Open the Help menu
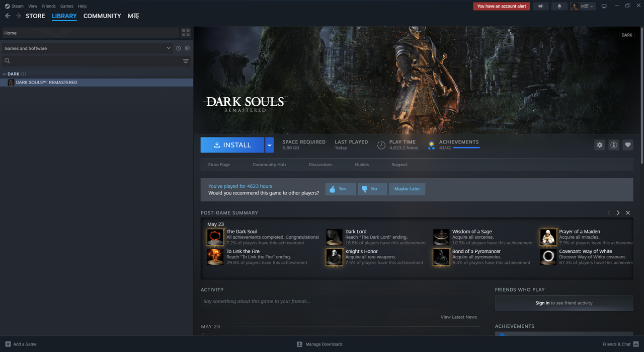This screenshot has height=352, width=644. [82, 6]
